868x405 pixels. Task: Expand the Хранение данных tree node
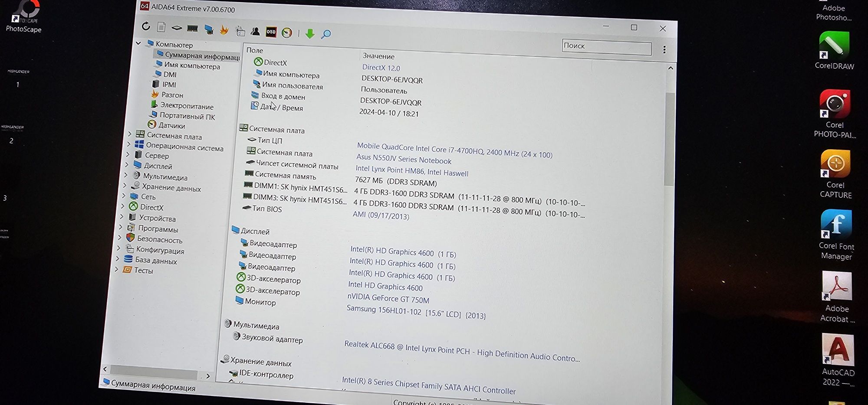click(x=125, y=185)
